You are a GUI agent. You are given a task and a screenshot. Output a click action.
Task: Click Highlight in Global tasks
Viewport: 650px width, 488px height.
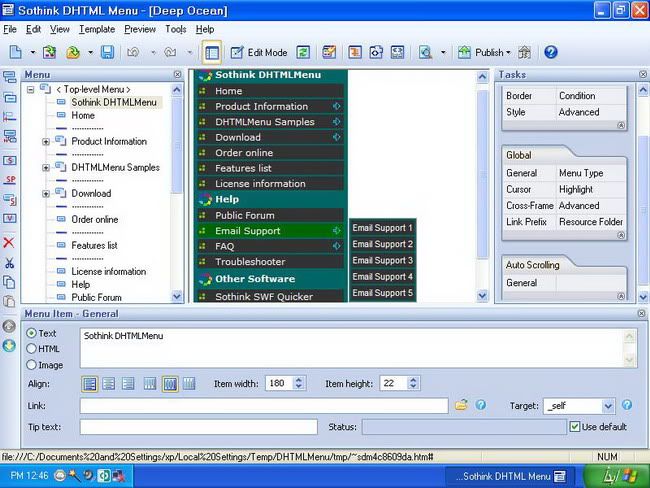point(576,189)
